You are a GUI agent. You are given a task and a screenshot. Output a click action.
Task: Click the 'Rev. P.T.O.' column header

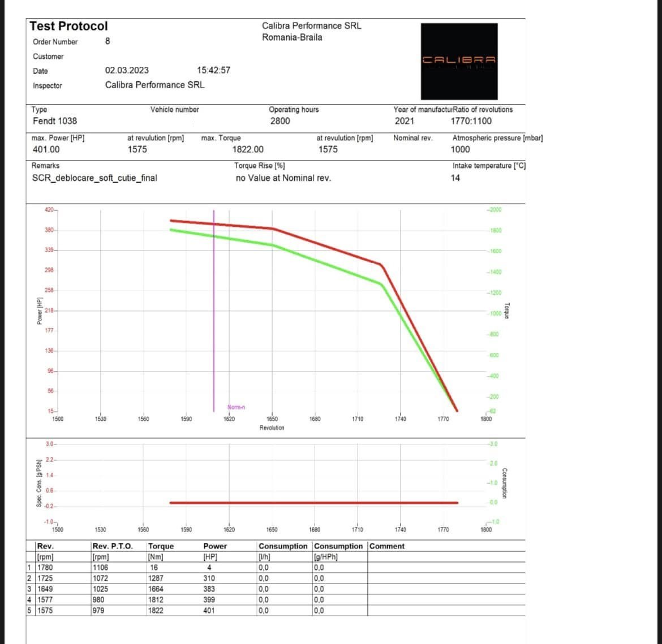(x=113, y=546)
